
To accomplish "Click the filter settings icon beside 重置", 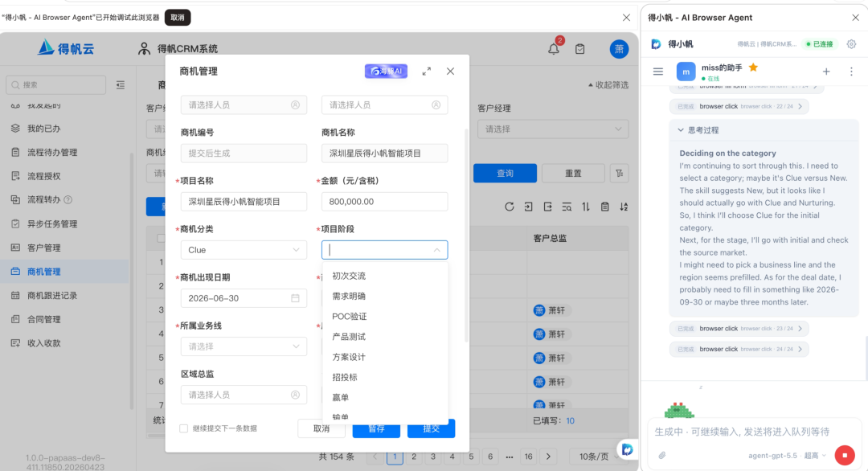I will click(619, 174).
